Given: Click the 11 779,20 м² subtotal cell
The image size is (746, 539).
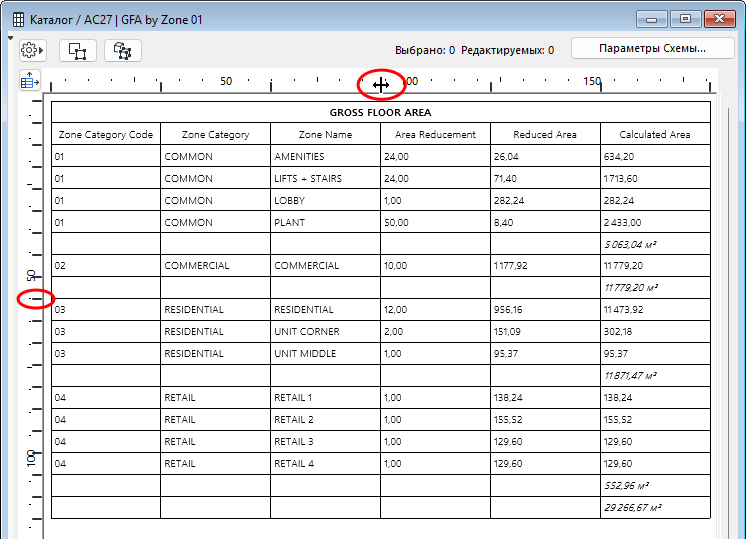Looking at the screenshot, I should 655,287.
